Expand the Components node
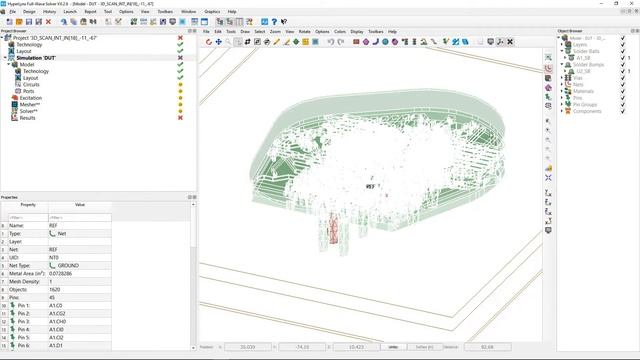The height and width of the screenshot is (360, 640). coord(562,111)
